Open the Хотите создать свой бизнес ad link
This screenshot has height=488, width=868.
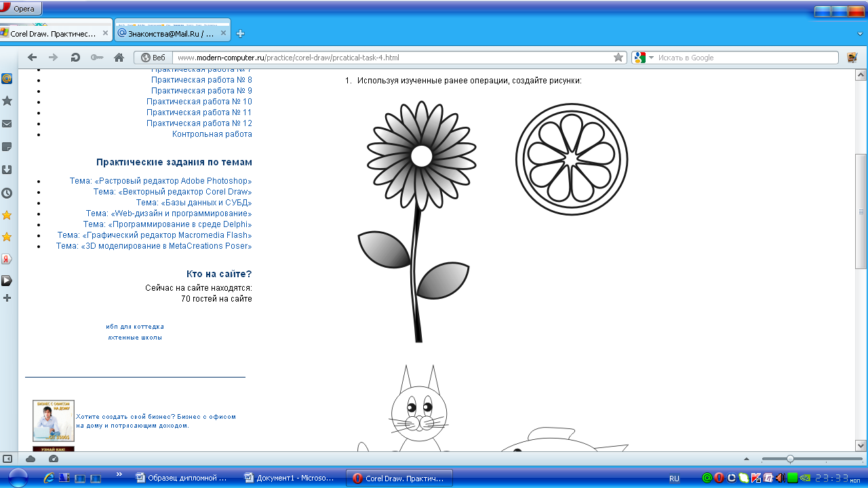click(156, 421)
